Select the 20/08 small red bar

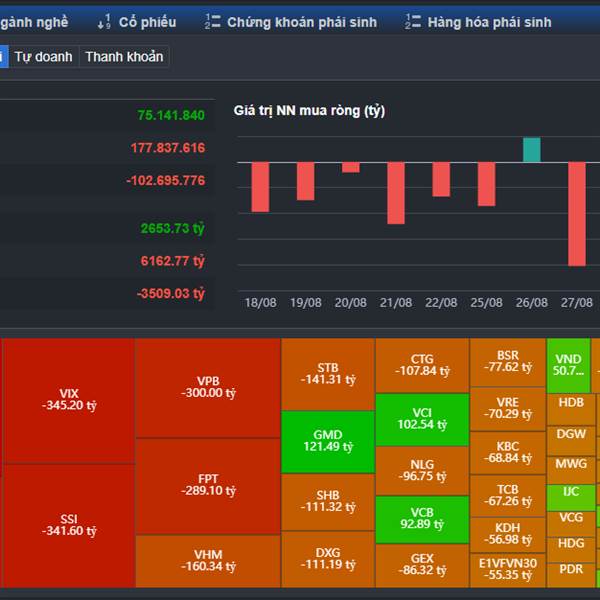pos(351,167)
